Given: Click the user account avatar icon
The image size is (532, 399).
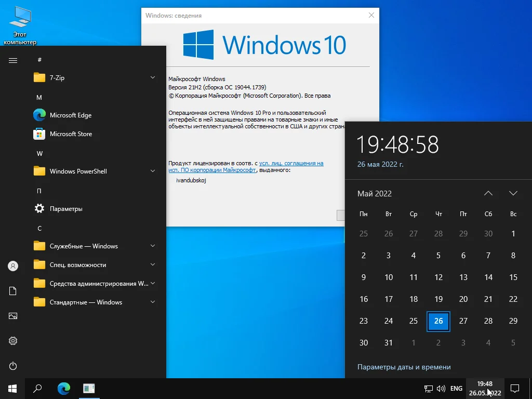Looking at the screenshot, I should click(x=13, y=266).
